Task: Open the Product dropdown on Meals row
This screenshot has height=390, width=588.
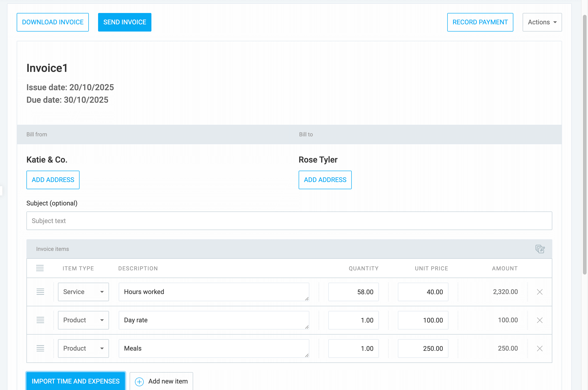Action: (83, 348)
